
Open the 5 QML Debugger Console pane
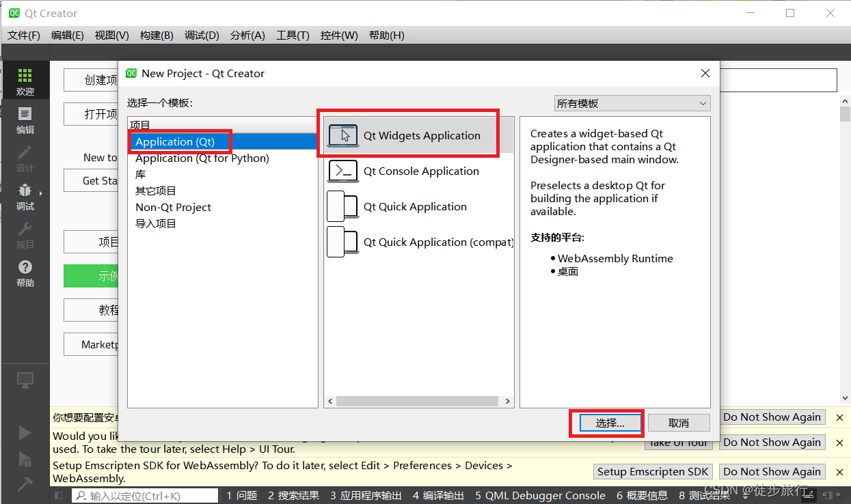(x=541, y=495)
